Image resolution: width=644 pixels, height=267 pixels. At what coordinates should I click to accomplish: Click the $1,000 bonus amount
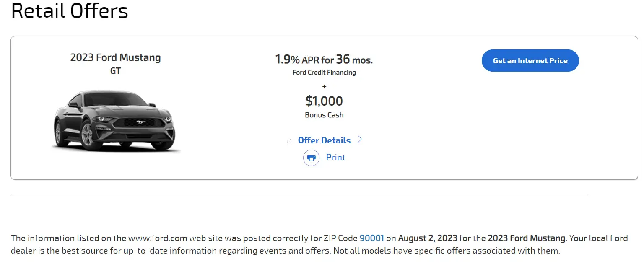[324, 101]
